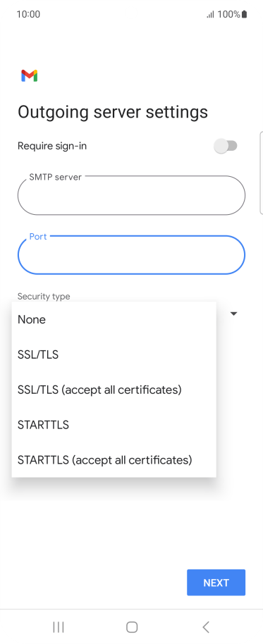Focus the SMTP server input field

click(x=131, y=195)
